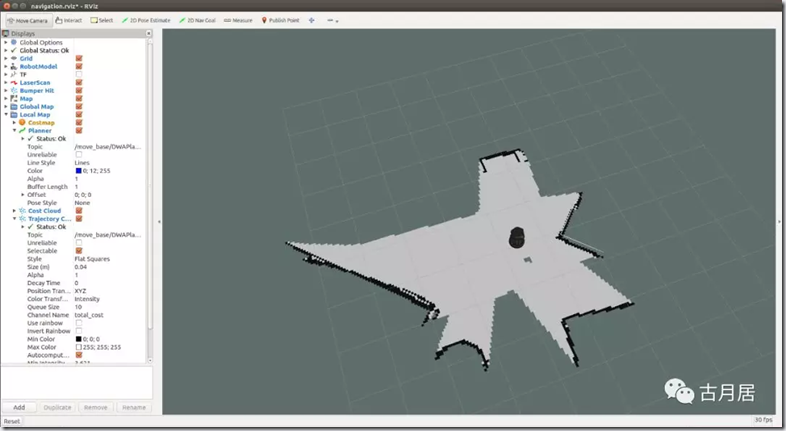Image resolution: width=786 pixels, height=431 pixels.
Task: Enable the Use rainbow checkbox
Action: (x=79, y=323)
